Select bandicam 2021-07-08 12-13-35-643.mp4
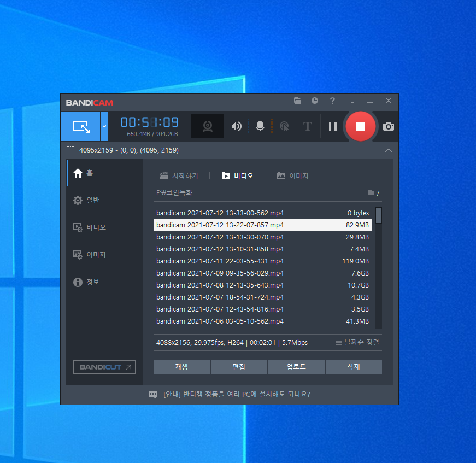476x463 pixels. coord(262,285)
